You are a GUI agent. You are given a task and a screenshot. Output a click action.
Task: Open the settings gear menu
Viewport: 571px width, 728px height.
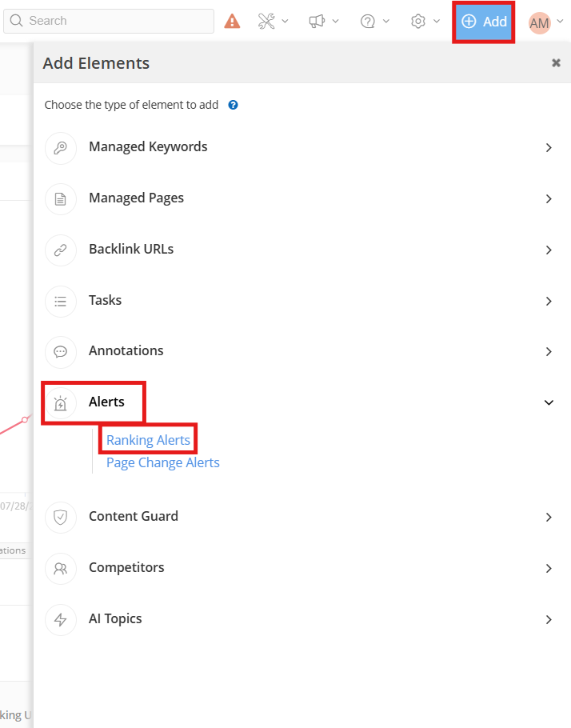pyautogui.click(x=418, y=22)
